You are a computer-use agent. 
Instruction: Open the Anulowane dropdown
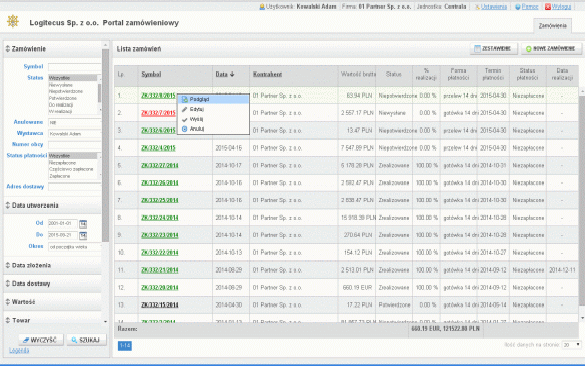75,122
